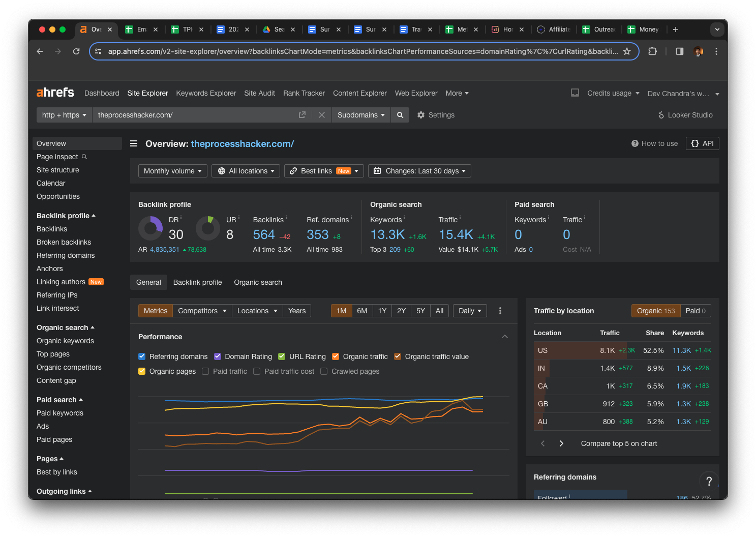Expand the Competitors chart dropdown
Viewport: 756px width, 537px height.
tap(202, 311)
